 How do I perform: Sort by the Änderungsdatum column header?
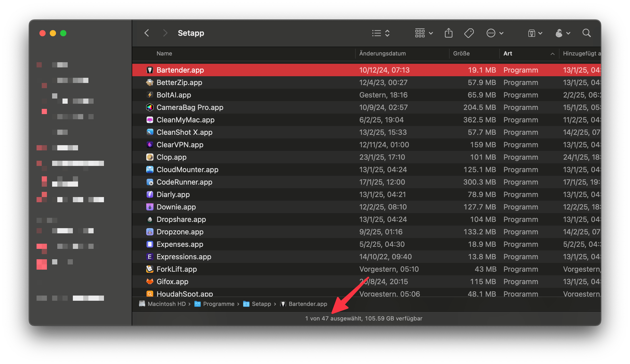tap(382, 53)
